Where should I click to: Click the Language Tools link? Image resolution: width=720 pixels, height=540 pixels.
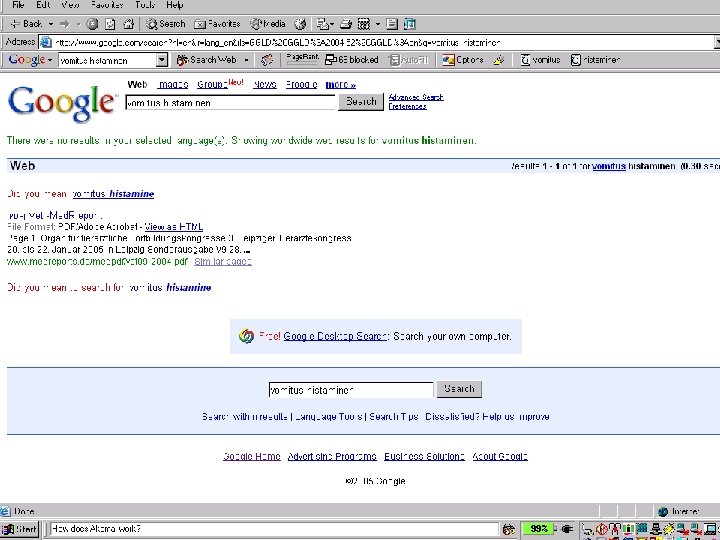328,417
